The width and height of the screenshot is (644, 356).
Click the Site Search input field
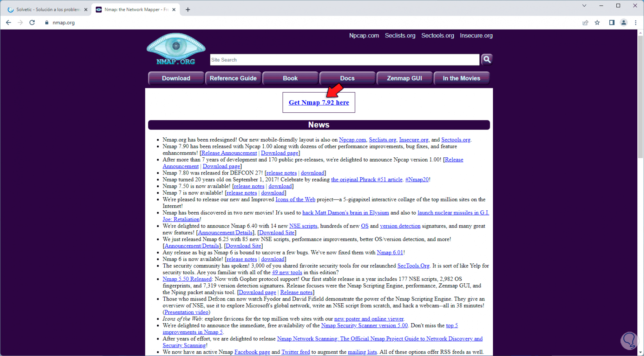click(x=345, y=60)
